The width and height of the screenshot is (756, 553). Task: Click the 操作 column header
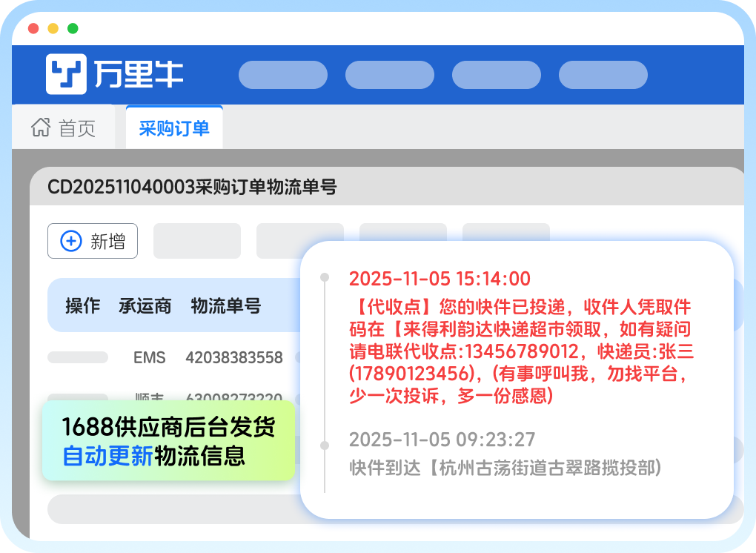pos(82,305)
